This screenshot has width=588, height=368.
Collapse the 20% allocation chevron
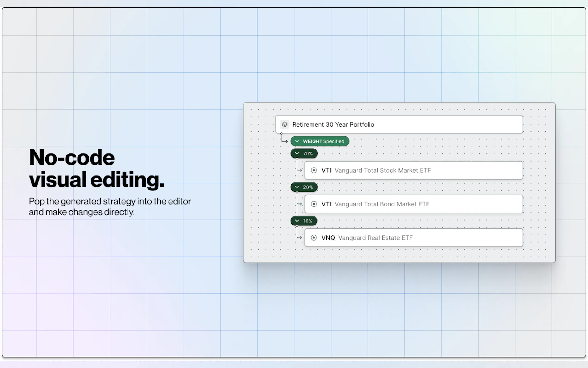coord(297,187)
